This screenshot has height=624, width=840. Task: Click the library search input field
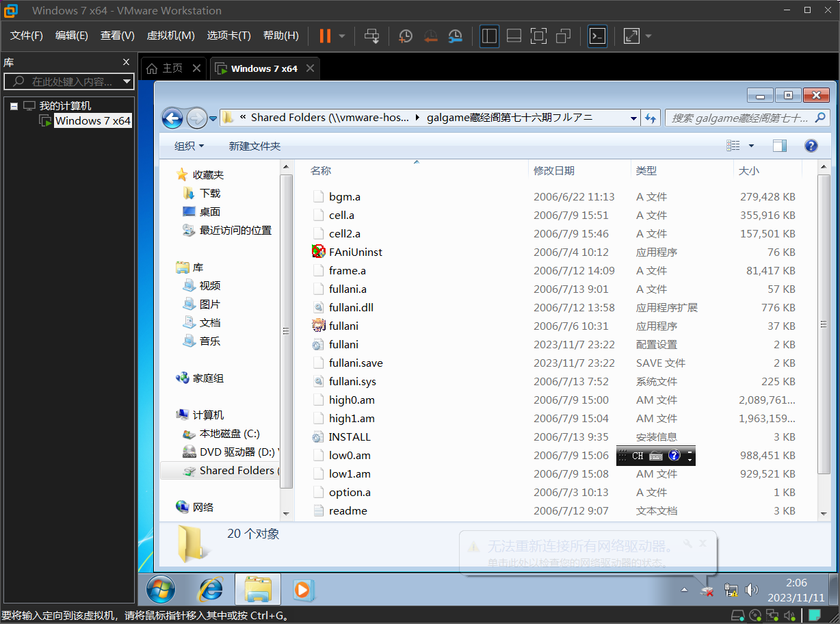63,81
